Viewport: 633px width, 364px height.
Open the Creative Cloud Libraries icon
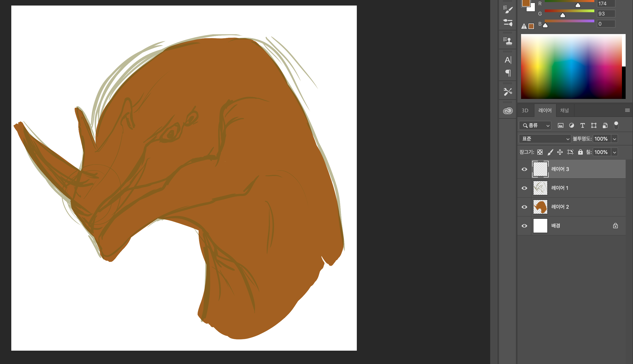pos(508,110)
